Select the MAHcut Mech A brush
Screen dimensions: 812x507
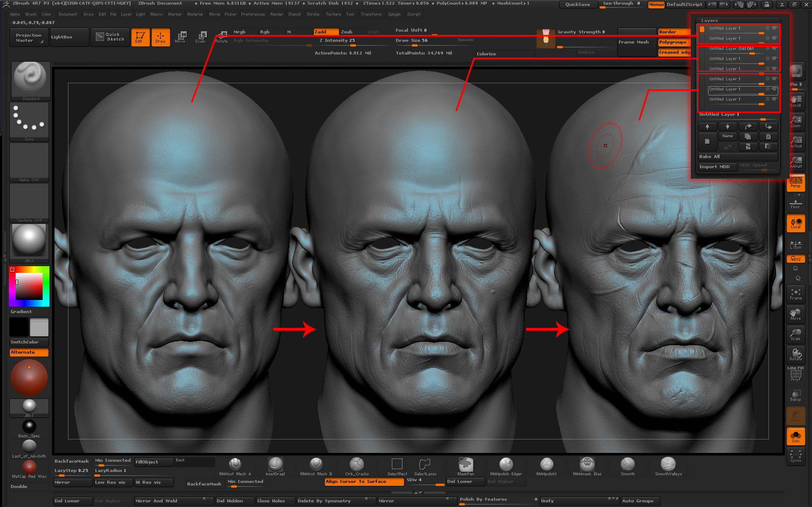(235, 466)
